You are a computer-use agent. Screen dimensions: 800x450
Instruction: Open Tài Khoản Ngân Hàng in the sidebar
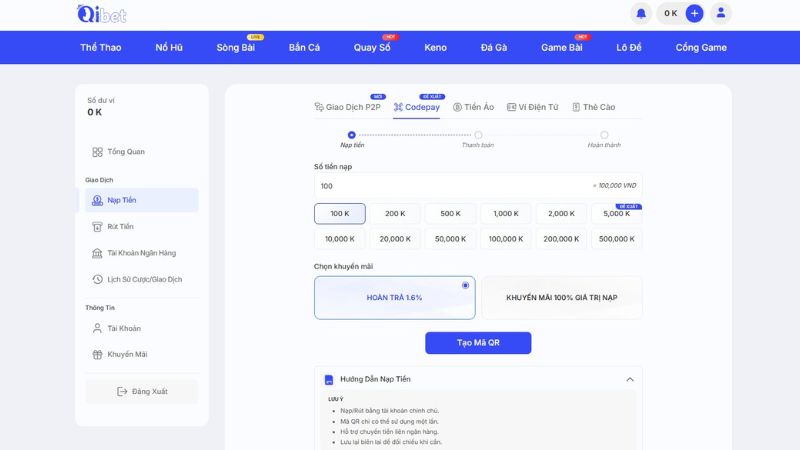142,253
